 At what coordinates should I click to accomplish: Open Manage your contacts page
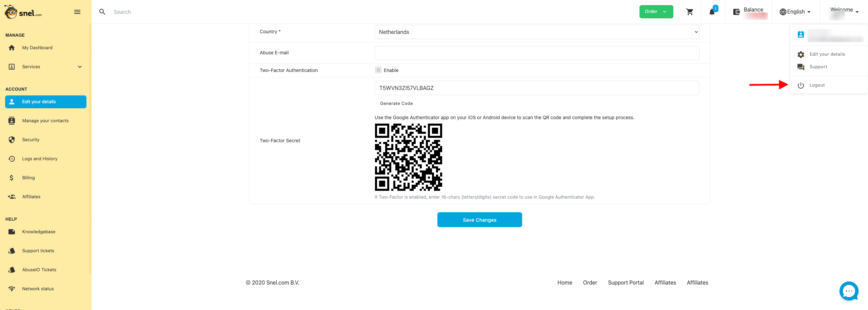coord(46,121)
